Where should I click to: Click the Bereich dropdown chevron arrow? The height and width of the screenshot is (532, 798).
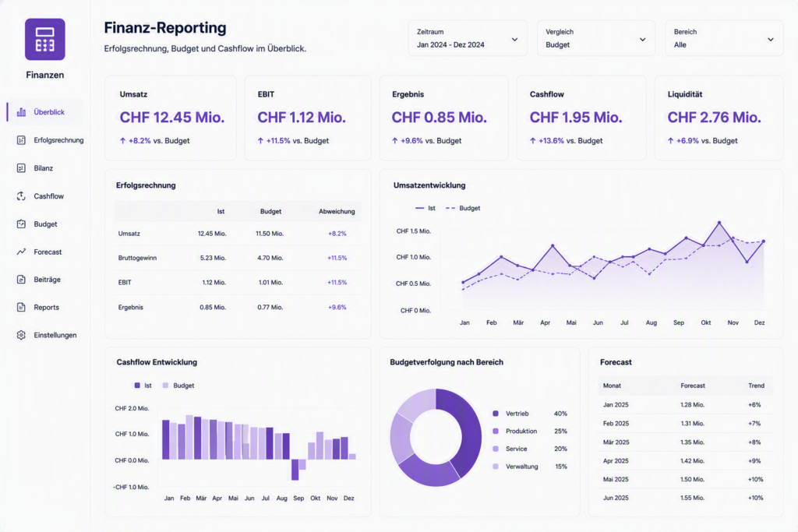coord(771,40)
